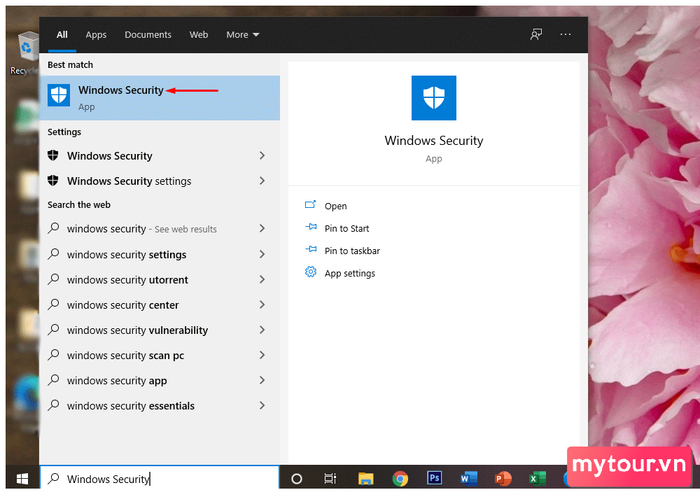Click the magnifier icon for 'windows security center'
Viewport: 700px width, 497px height.
[54, 305]
